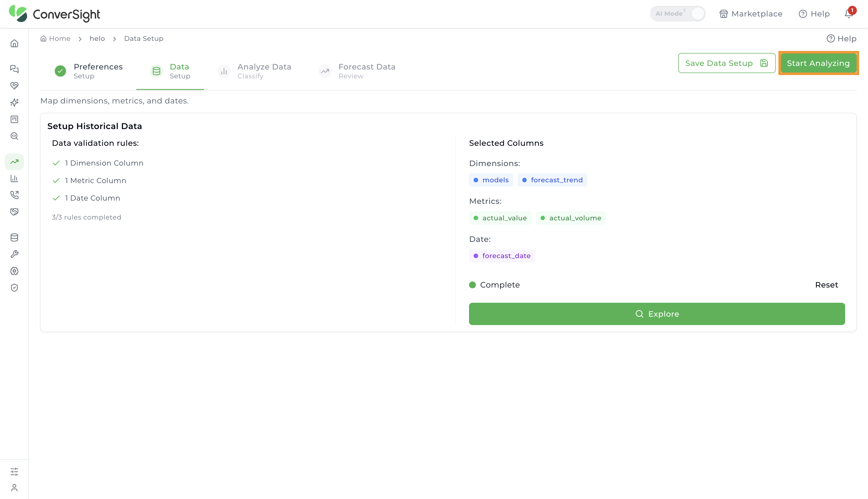
Task: Open the bar chart sidebar icon
Action: [x=14, y=178]
